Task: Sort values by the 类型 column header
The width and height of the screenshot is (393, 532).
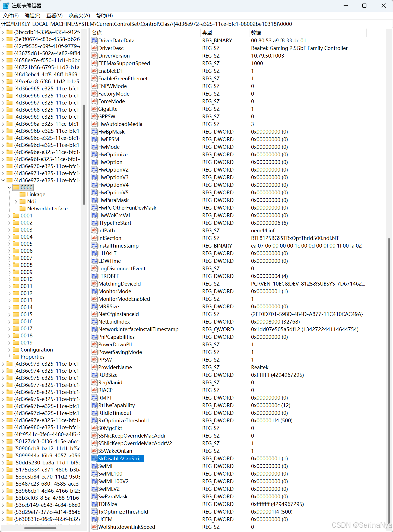Action: [x=225, y=33]
